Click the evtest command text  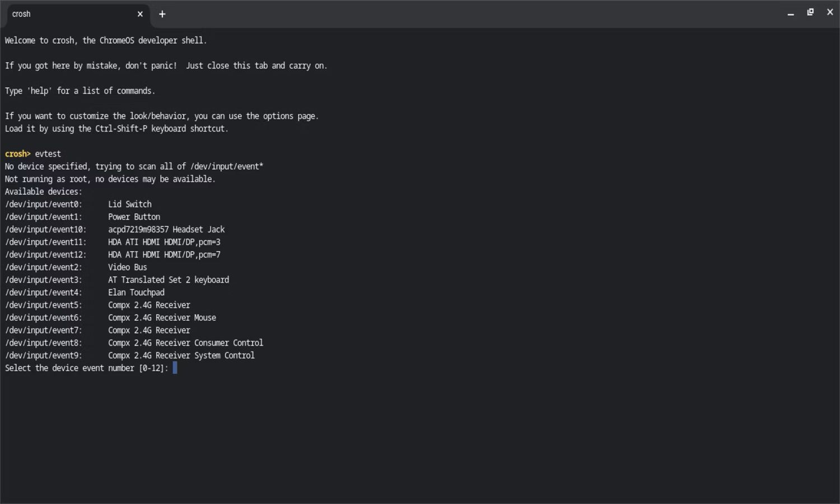(x=48, y=154)
